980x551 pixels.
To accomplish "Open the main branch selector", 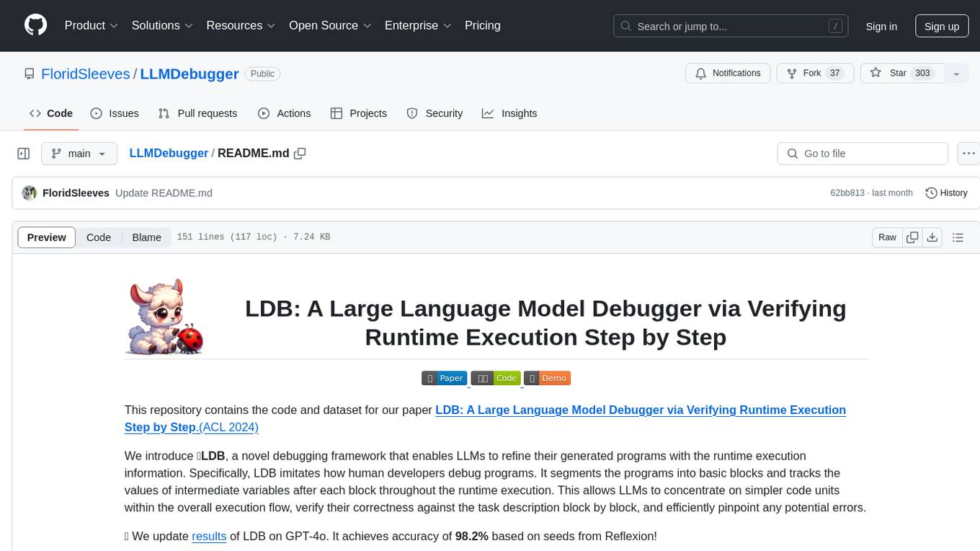I will coord(79,154).
